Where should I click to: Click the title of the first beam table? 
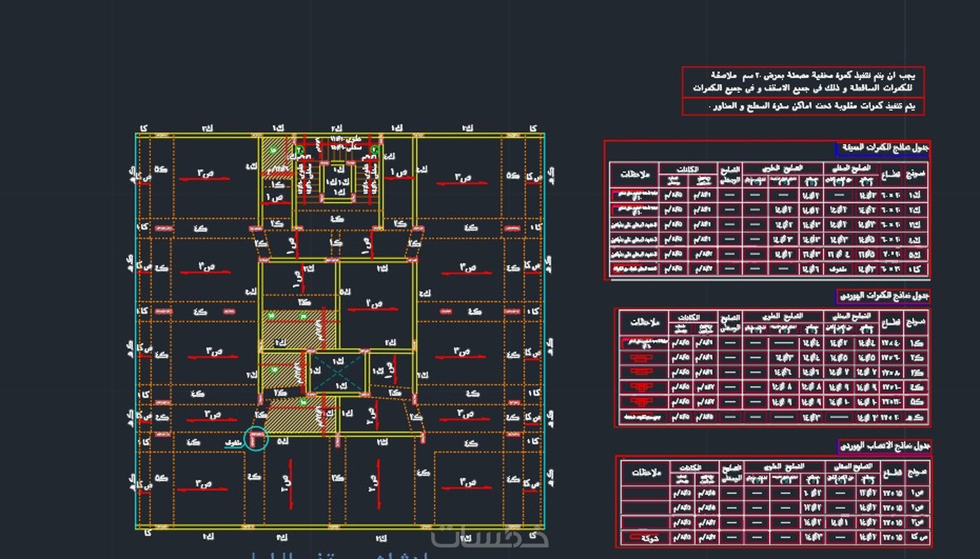point(883,148)
